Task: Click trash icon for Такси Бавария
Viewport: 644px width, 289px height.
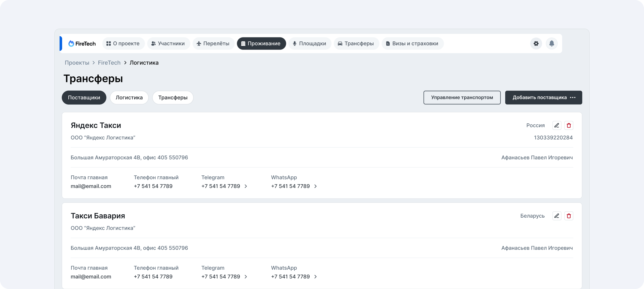Action: [x=569, y=216]
